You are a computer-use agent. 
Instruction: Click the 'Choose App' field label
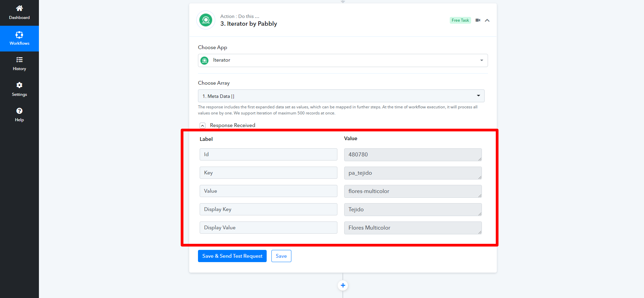213,47
